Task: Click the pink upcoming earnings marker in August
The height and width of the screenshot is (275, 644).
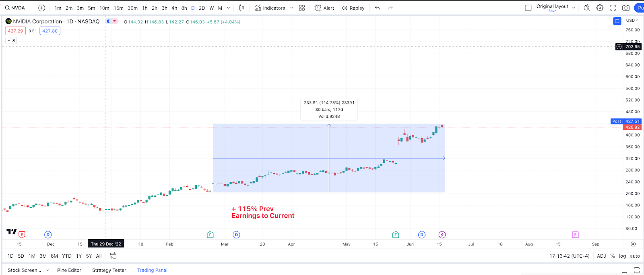Action: point(575,235)
